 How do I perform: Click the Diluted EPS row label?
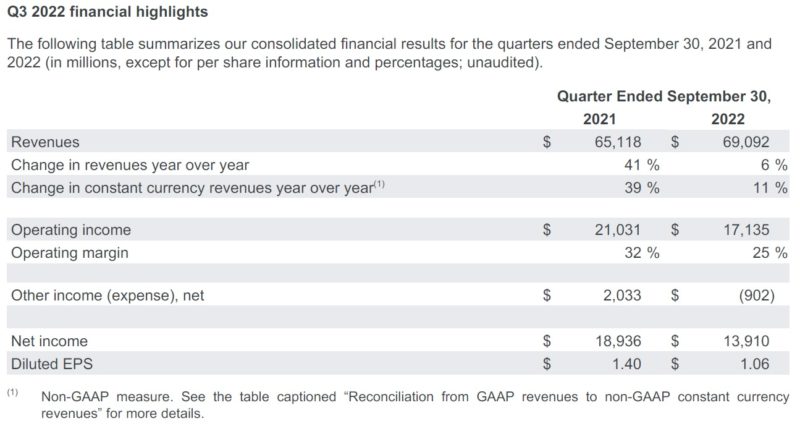(x=53, y=363)
